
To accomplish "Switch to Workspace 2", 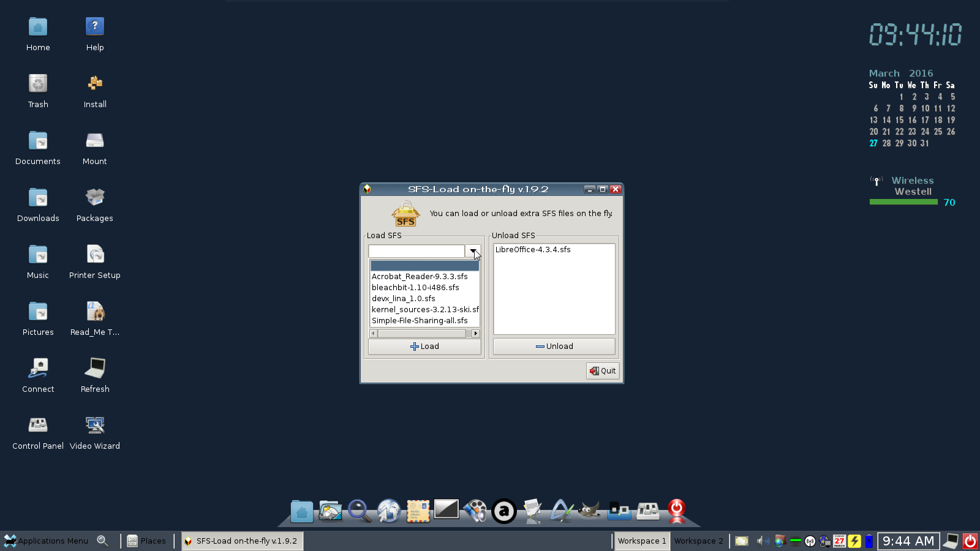I will 699,541.
